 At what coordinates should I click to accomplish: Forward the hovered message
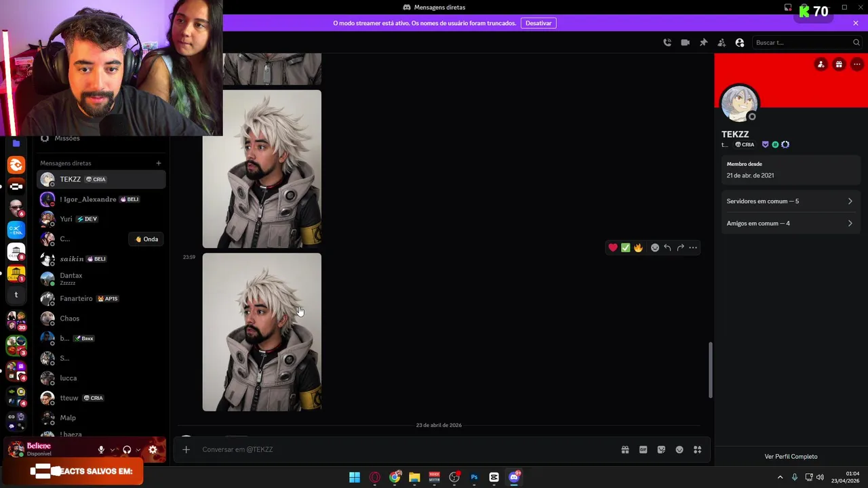[x=680, y=248]
